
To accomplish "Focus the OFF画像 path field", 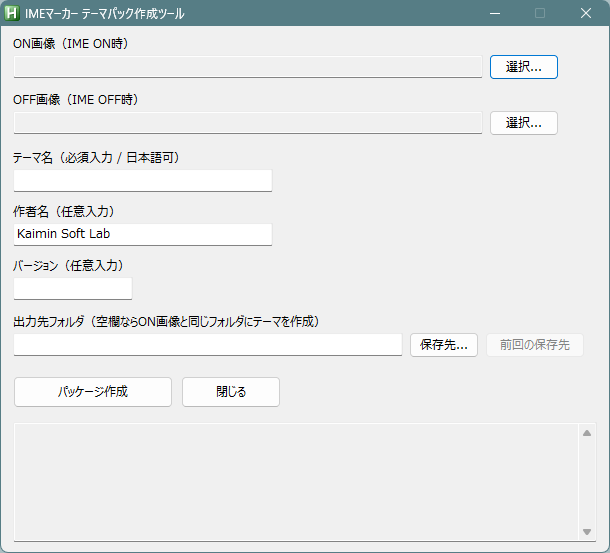I will coord(248,123).
